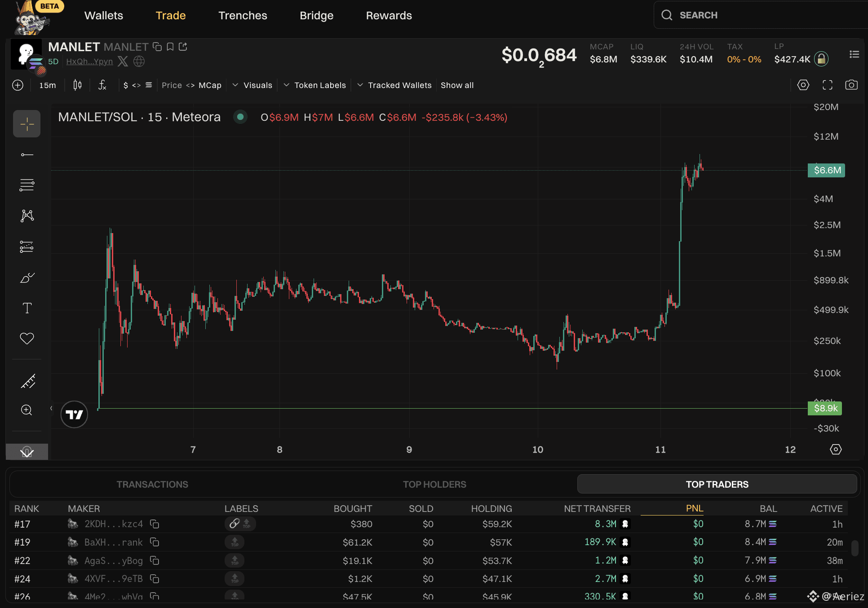Select the measure ruler tool

[x=27, y=381]
